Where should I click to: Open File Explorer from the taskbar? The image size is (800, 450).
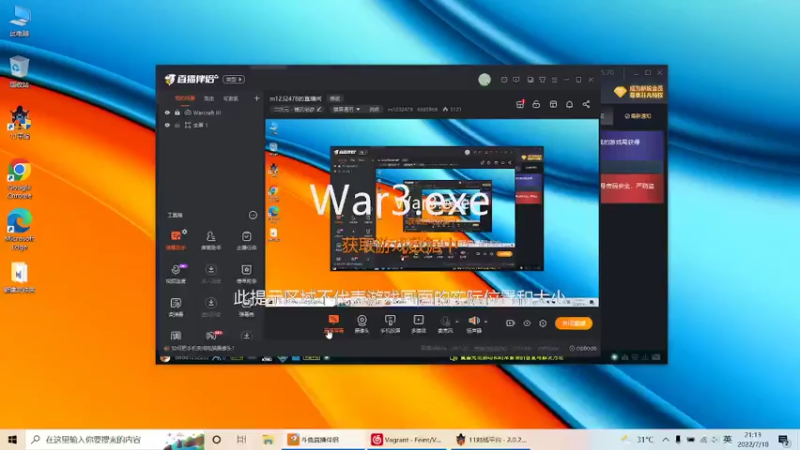pyautogui.click(x=267, y=439)
